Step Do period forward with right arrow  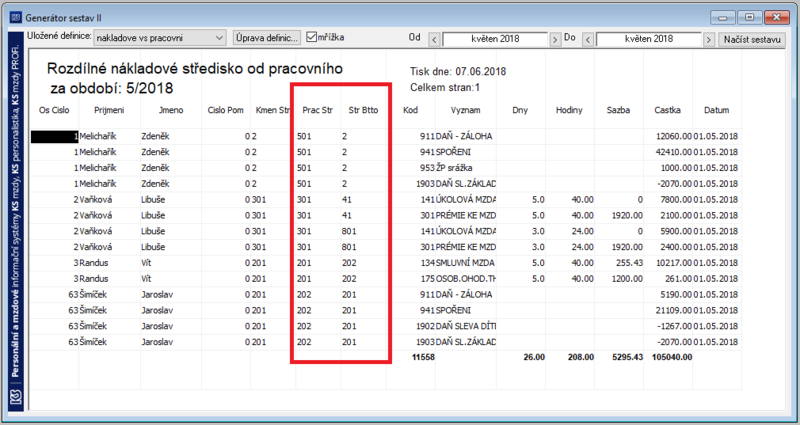click(709, 39)
